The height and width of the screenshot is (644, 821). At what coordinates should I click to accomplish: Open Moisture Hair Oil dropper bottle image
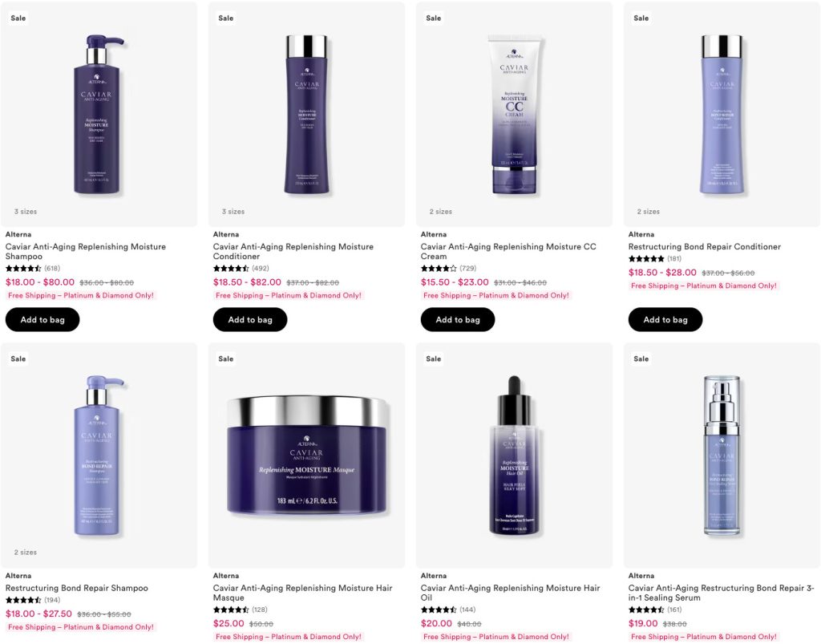tap(514, 456)
